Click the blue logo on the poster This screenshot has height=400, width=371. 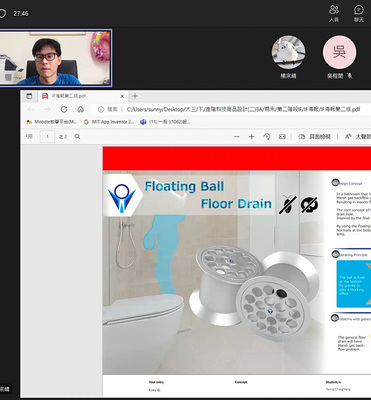(x=122, y=198)
